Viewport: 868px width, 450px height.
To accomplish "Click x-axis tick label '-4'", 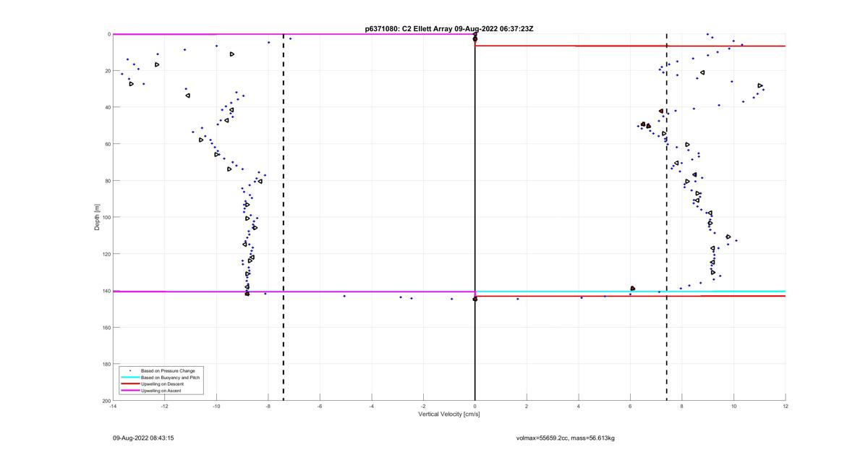I will (371, 406).
